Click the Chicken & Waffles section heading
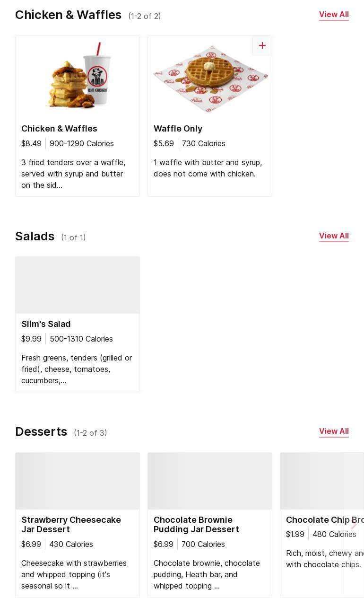Image resolution: width=364 pixels, height=598 pixels. coord(68,15)
